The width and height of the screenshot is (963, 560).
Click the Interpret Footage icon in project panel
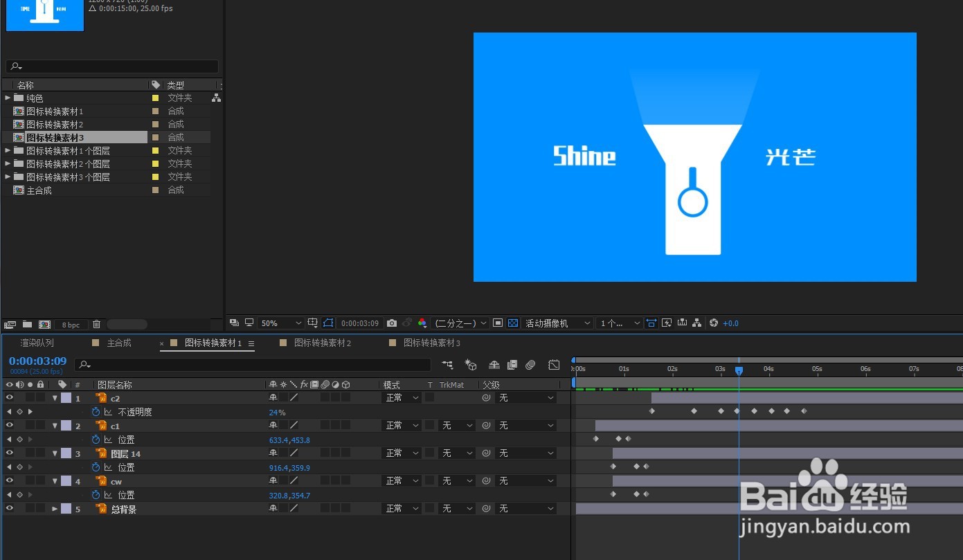(10, 324)
